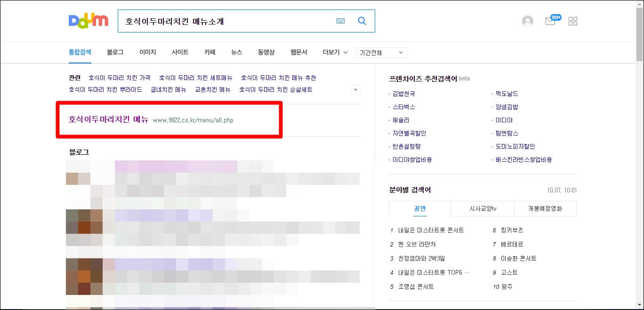Open ranked item 조명섭 콘서트

pos(416,286)
